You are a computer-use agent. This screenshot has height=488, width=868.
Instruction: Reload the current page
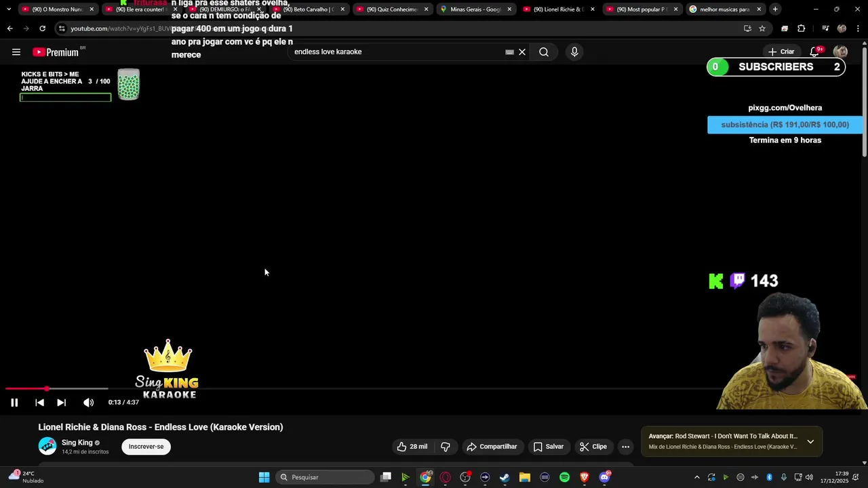(42, 28)
